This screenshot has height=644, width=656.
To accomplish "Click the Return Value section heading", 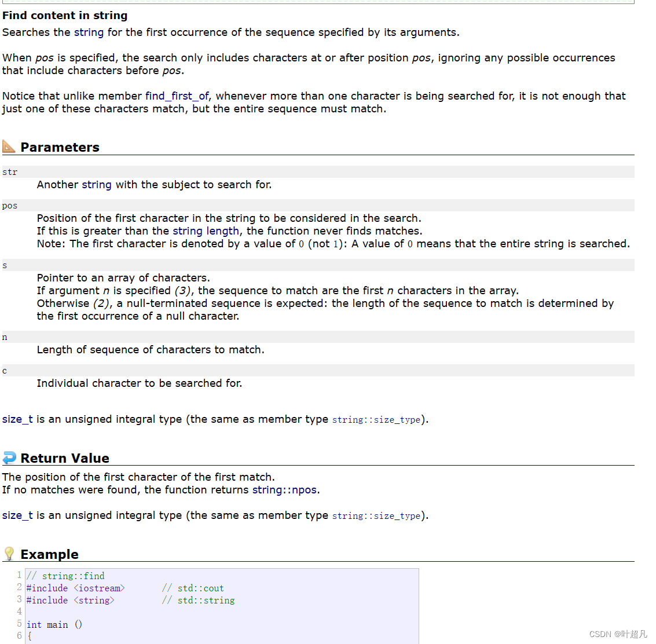I will tap(65, 458).
